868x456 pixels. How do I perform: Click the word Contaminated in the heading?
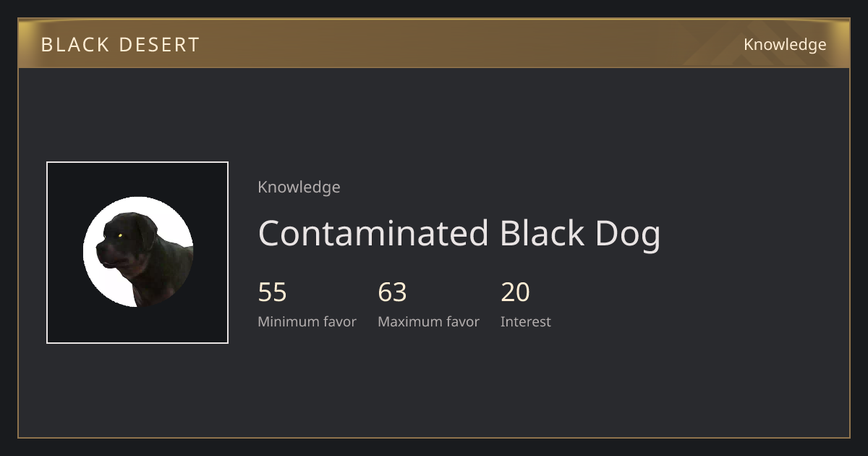373,234
